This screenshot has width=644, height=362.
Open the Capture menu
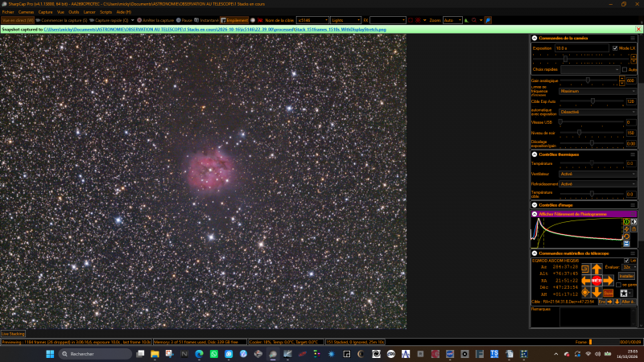coord(46,12)
